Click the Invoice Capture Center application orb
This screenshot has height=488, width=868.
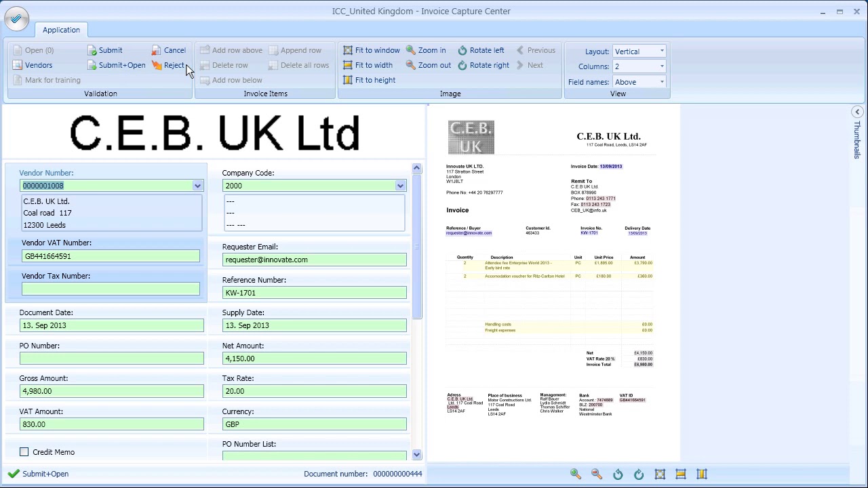pyautogui.click(x=16, y=19)
